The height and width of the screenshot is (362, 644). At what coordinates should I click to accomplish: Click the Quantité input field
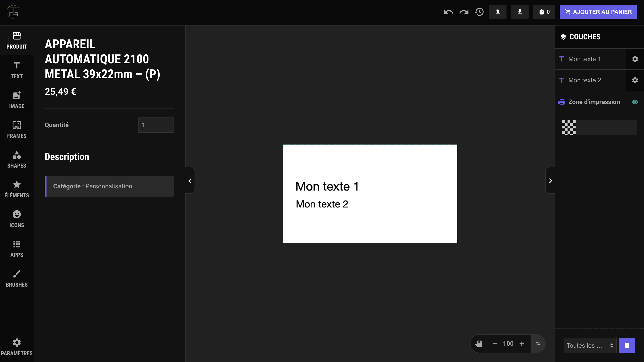tap(156, 125)
